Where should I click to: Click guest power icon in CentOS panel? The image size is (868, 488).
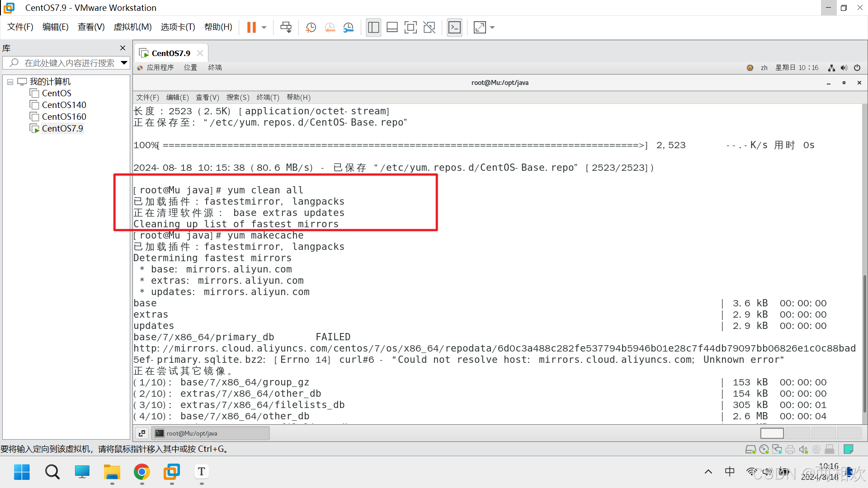click(x=857, y=68)
